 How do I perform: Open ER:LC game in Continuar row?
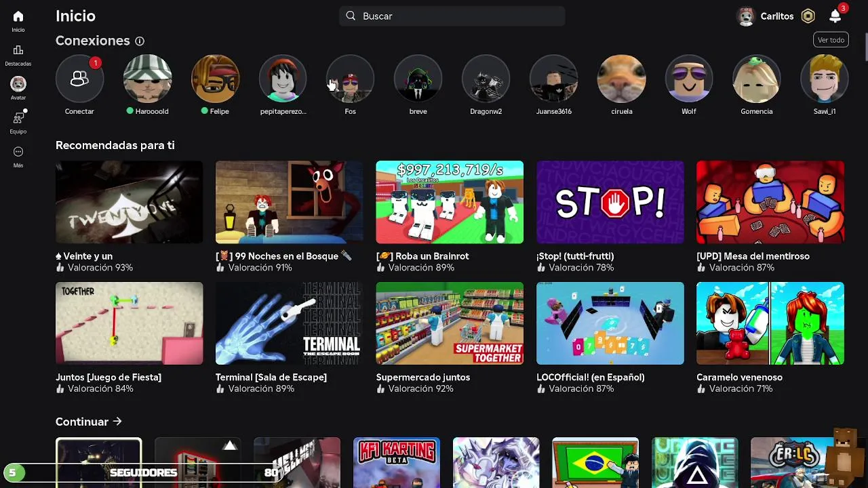[793, 463]
